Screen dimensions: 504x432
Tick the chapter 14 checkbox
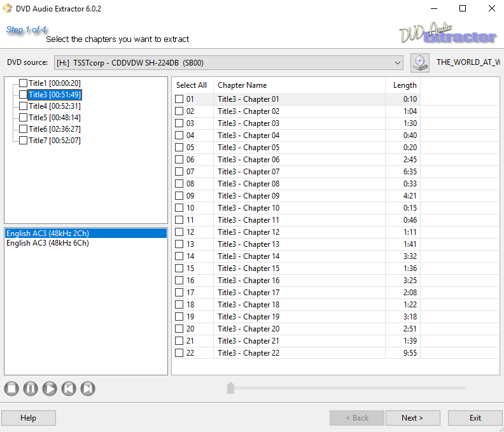(179, 256)
